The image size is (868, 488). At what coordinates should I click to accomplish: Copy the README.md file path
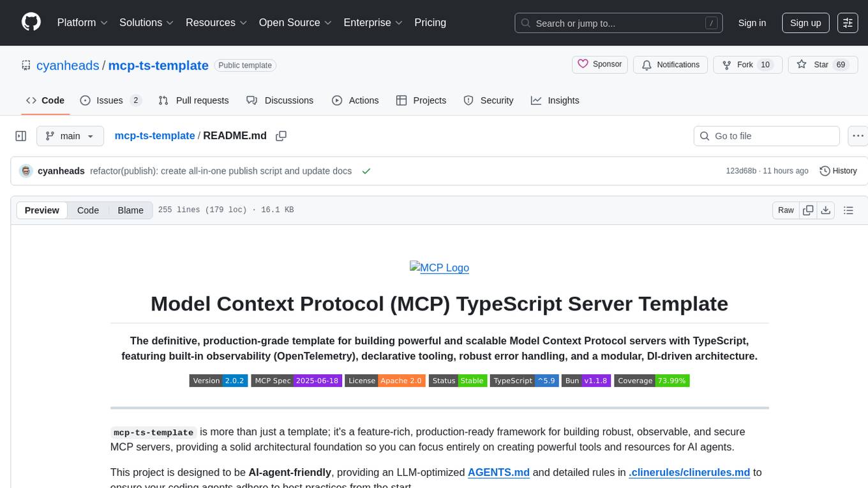[281, 136]
